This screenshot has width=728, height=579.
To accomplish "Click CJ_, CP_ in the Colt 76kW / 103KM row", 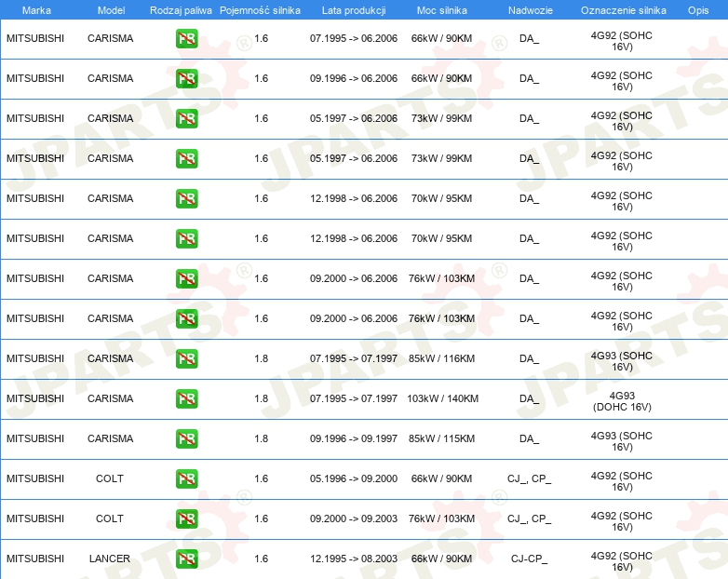I will pos(530,518).
